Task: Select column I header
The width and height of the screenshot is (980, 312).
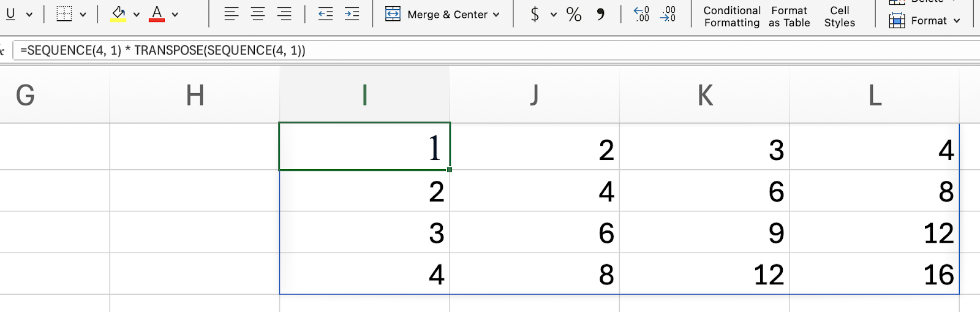Action: [x=364, y=95]
